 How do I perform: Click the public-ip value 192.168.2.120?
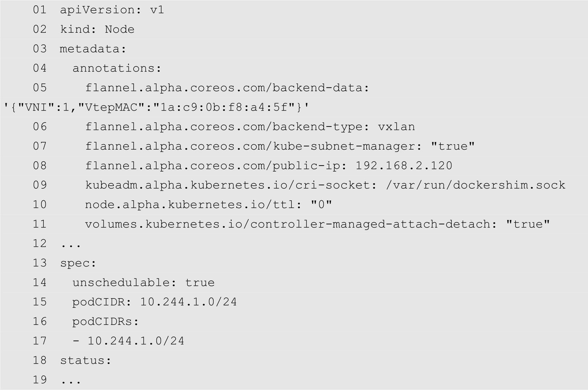point(404,166)
